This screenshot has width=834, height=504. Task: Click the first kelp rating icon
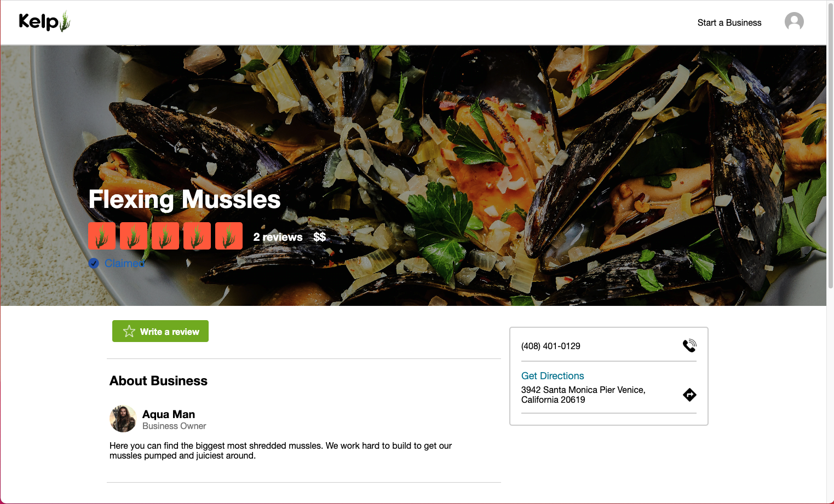click(x=102, y=236)
